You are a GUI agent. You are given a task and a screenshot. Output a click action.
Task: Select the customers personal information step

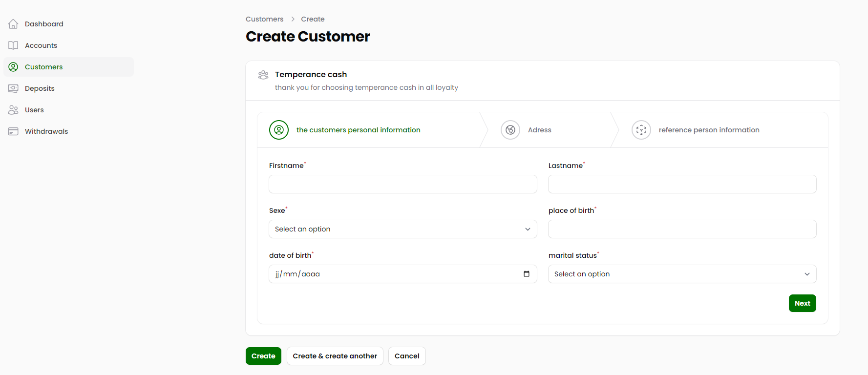[358, 130]
